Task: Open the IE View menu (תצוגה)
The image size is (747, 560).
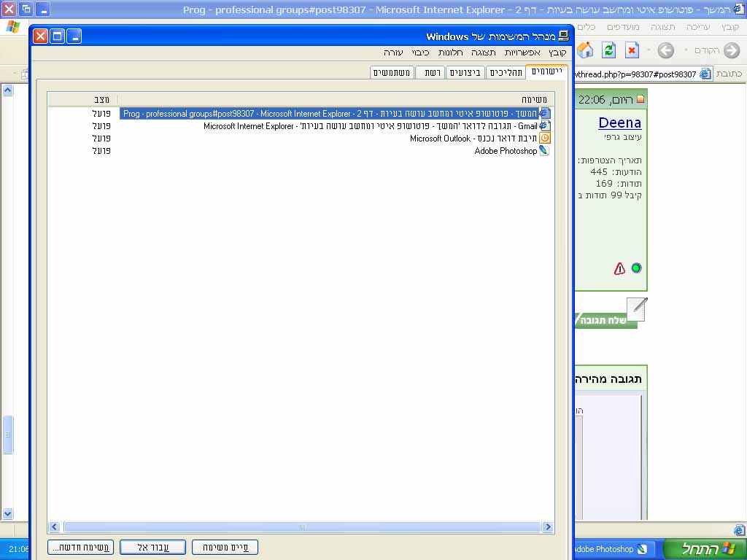Action: pos(662,27)
